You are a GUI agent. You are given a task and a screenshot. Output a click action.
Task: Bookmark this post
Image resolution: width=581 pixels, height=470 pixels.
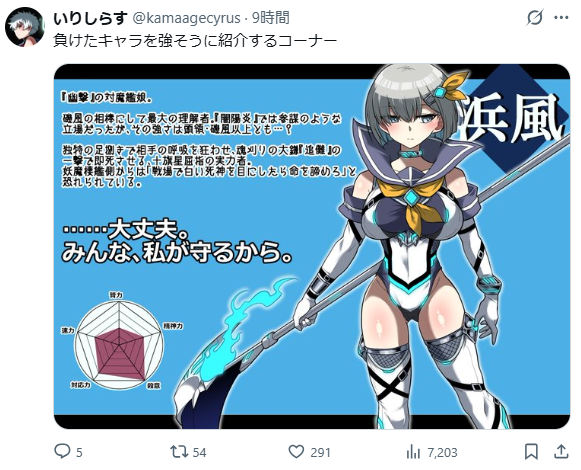click(x=531, y=452)
